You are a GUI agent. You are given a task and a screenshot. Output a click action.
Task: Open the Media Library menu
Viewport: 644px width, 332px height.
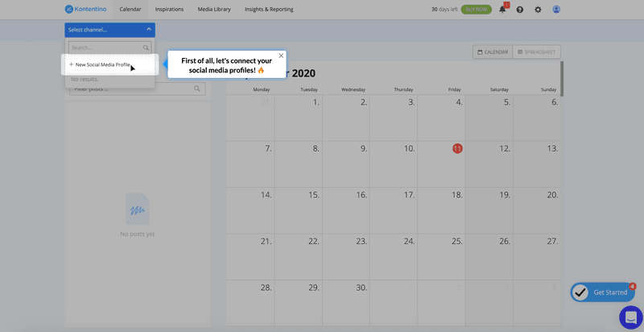click(213, 10)
